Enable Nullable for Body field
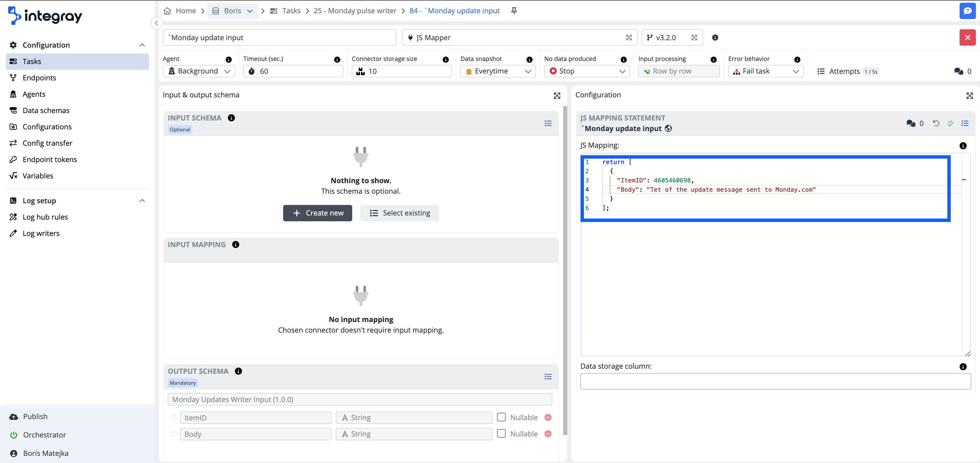 (x=502, y=434)
